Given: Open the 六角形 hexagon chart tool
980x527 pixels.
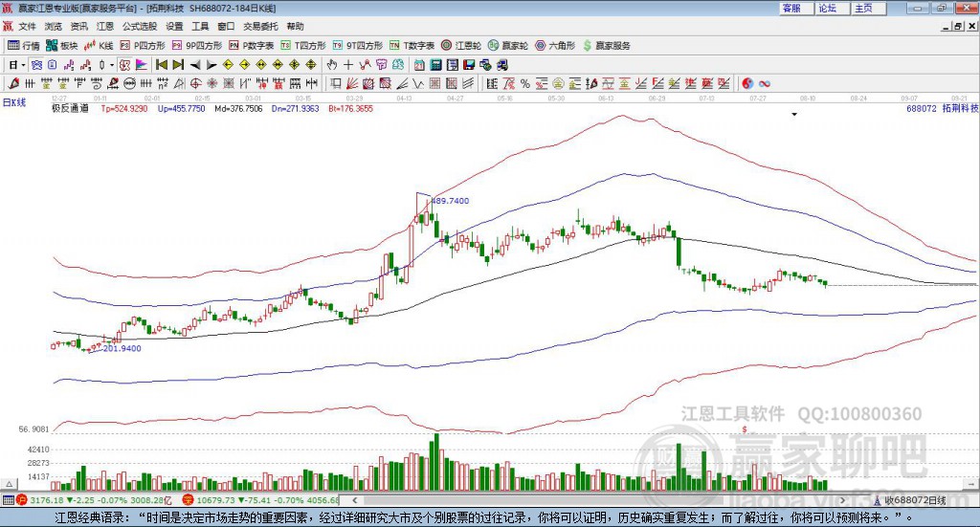Looking at the screenshot, I should 555,45.
